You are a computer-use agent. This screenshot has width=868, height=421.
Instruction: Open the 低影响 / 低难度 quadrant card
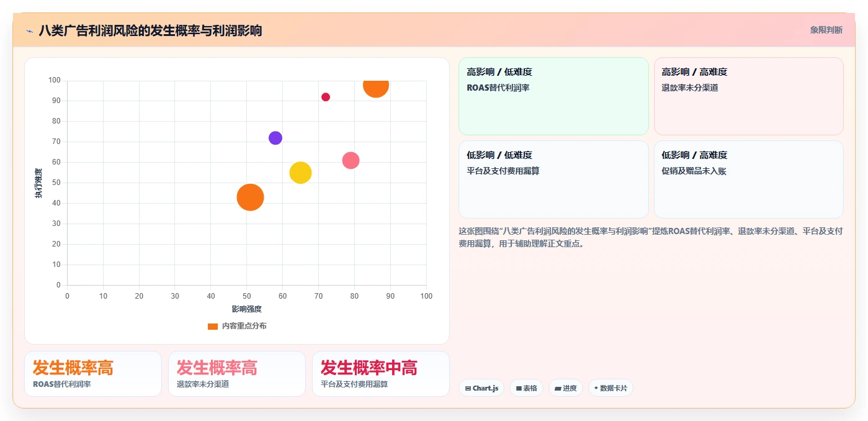tap(553, 179)
